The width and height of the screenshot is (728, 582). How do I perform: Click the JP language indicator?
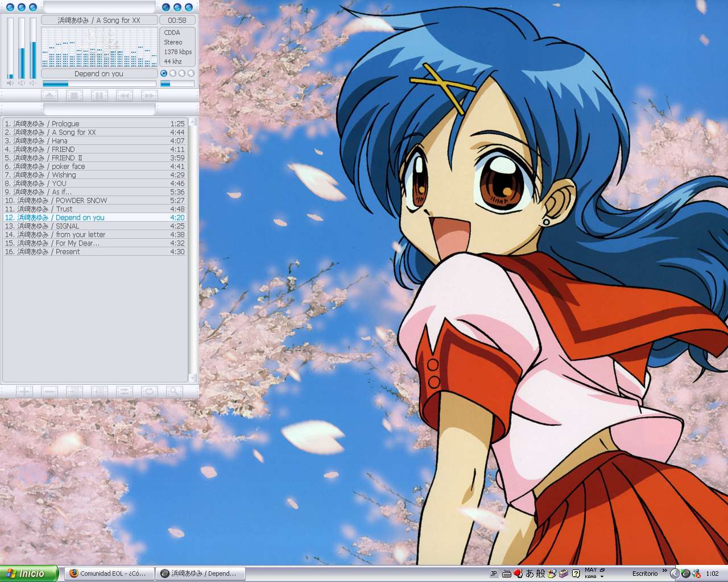pos(493,573)
